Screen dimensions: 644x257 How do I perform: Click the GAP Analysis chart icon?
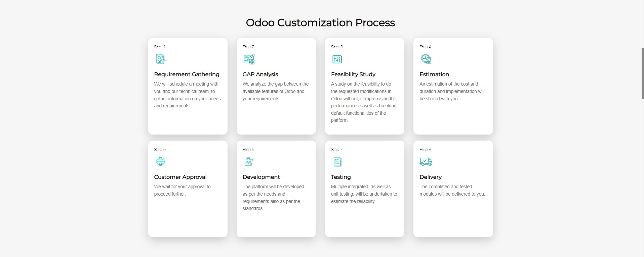(x=249, y=59)
